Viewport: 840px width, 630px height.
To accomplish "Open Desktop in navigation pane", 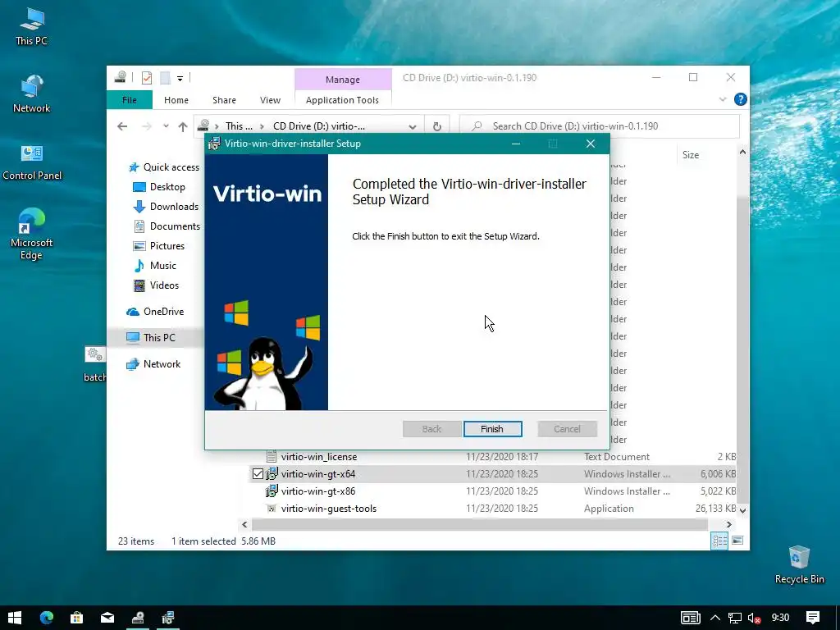I will pyautogui.click(x=159, y=187).
